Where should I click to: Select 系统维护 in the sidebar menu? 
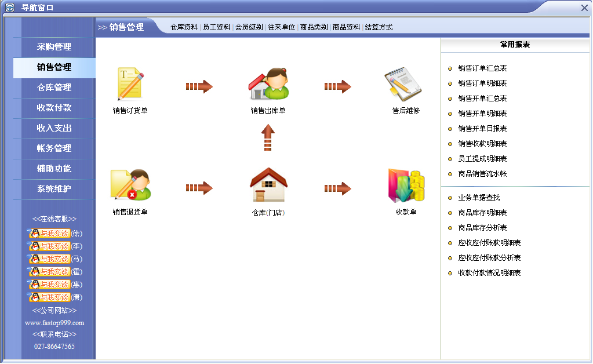point(53,189)
